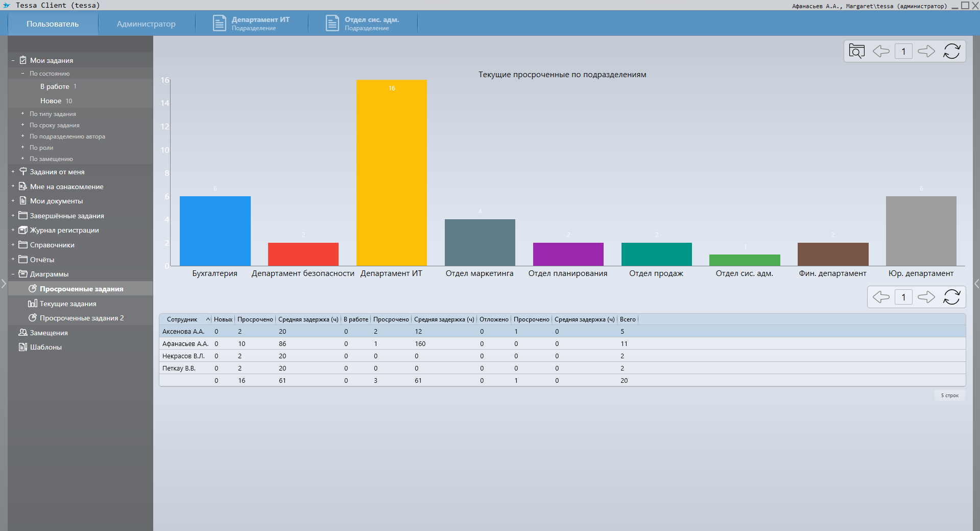
Task: Open the Шаблоны section
Action: (x=45, y=347)
